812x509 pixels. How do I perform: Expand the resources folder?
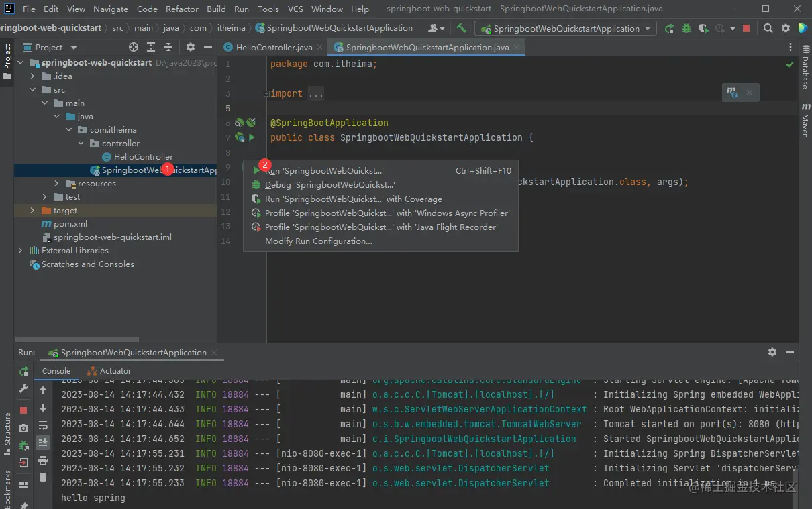57,184
